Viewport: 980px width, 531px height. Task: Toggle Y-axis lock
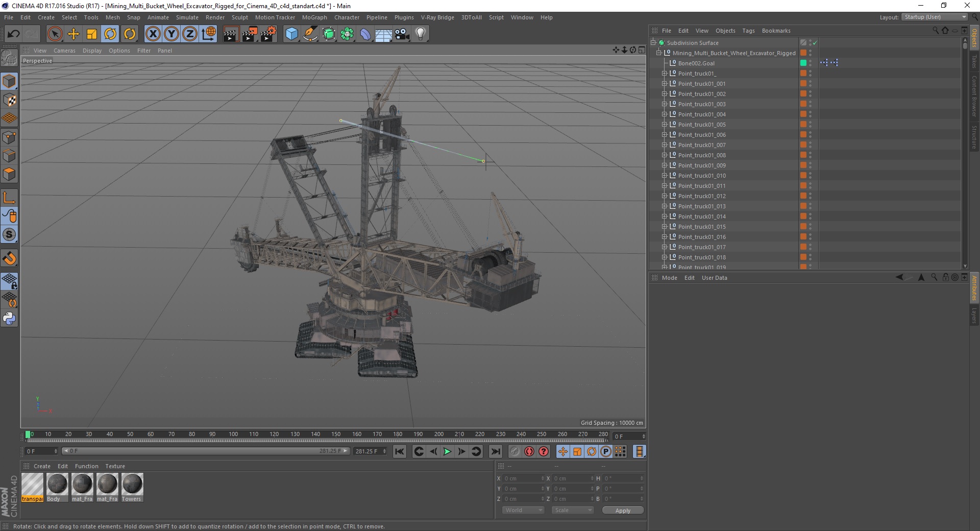pyautogui.click(x=171, y=34)
